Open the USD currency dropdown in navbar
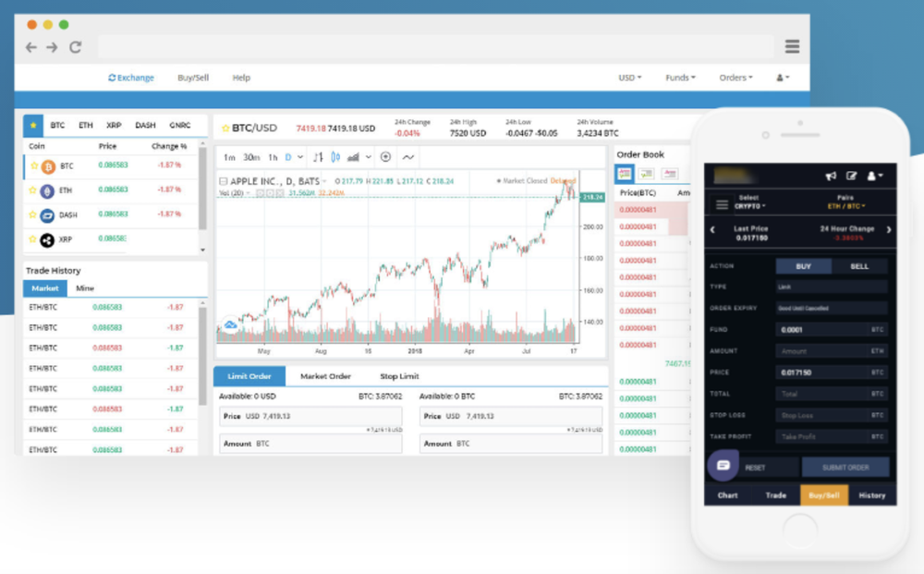Screen dimensions: 924x574 tap(628, 78)
